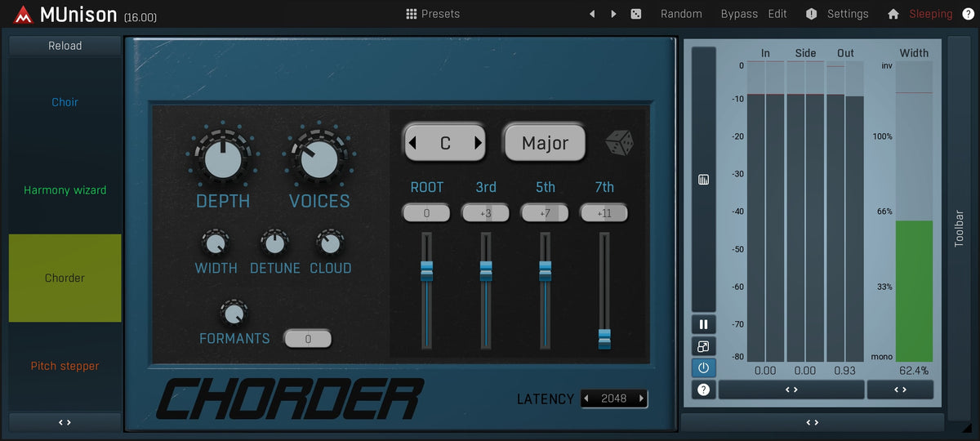
Task: Decrease LATENCY value with left arrow
Action: 587,399
